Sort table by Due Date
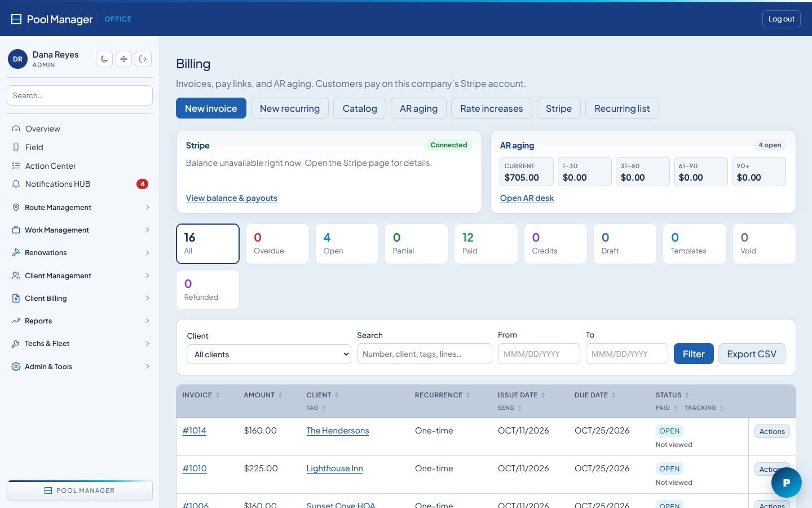 [595, 395]
